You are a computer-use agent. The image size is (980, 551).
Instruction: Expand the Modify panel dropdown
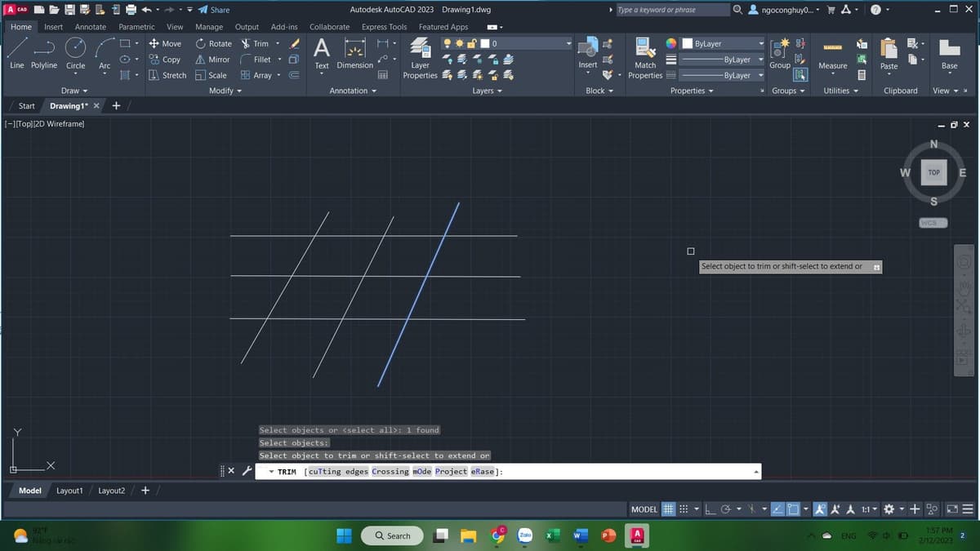[225, 91]
